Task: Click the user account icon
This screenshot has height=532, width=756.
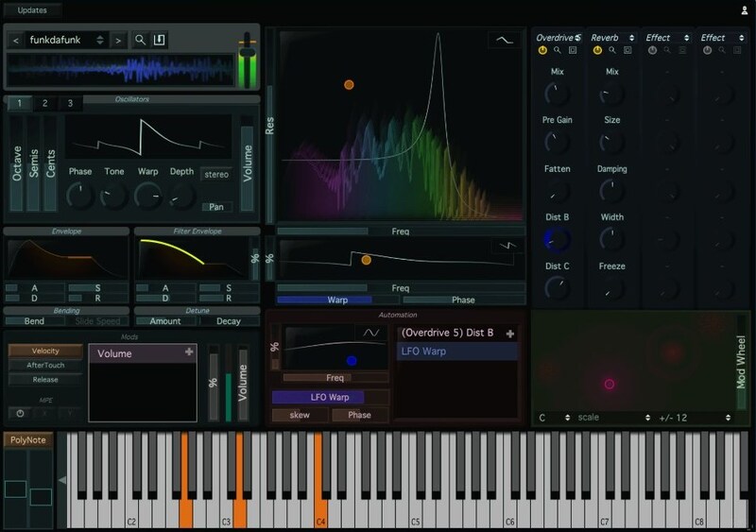Action: (745, 10)
